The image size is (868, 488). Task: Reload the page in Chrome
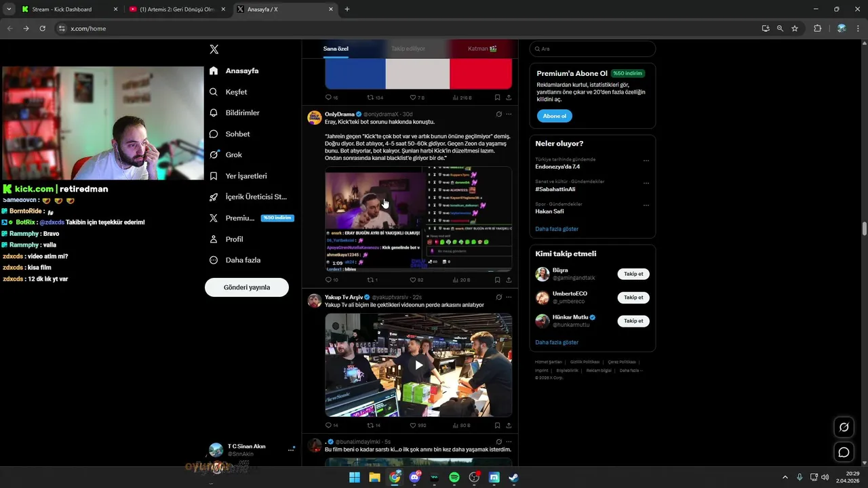pyautogui.click(x=42, y=28)
